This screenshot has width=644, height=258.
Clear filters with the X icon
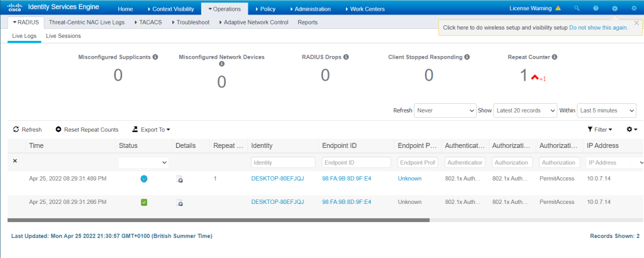pos(15,161)
